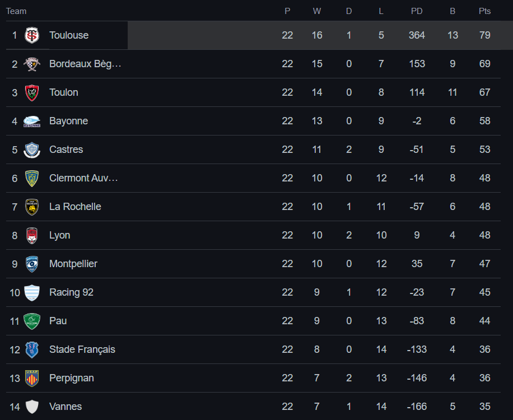Click the Pts column header

(484, 11)
